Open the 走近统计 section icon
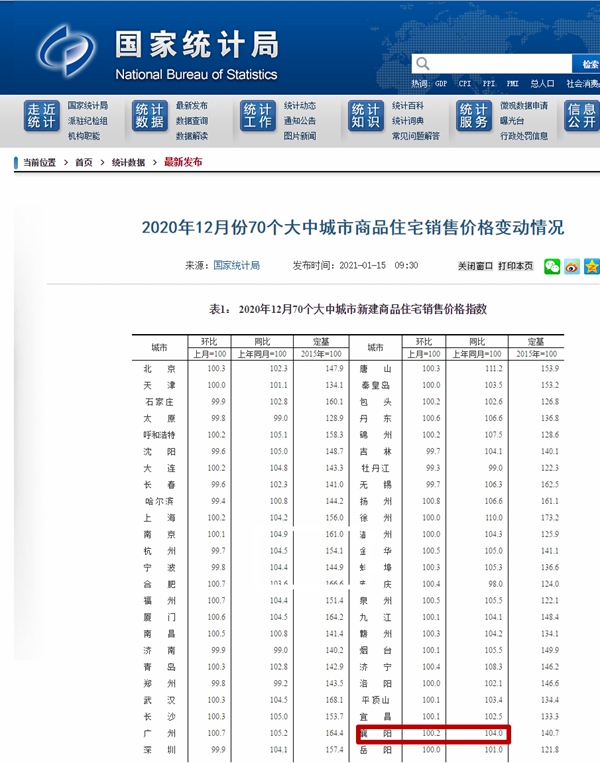Image resolution: width=600 pixels, height=763 pixels. (x=42, y=116)
